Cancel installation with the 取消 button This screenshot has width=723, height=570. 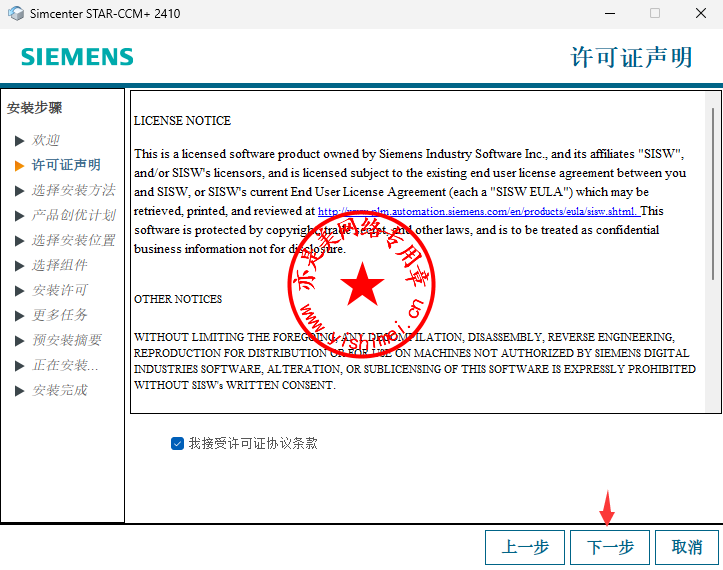pos(687,547)
